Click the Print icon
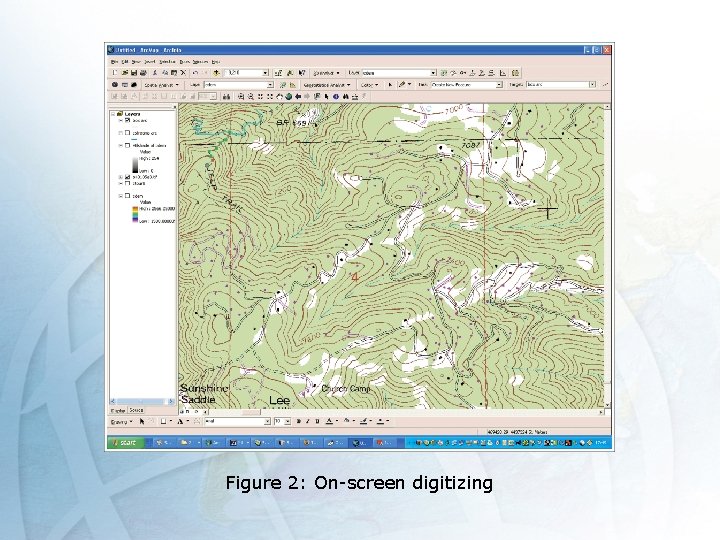The width and height of the screenshot is (720, 540). point(143,73)
